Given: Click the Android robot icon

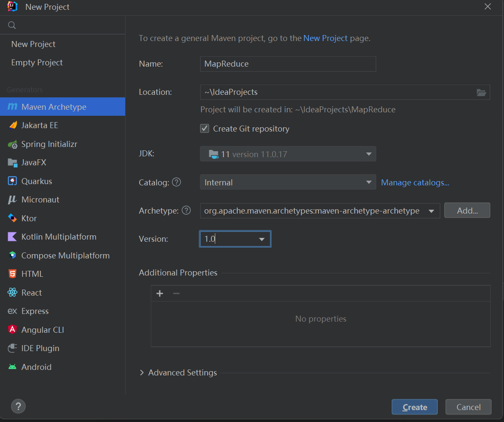Looking at the screenshot, I should [x=12, y=367].
